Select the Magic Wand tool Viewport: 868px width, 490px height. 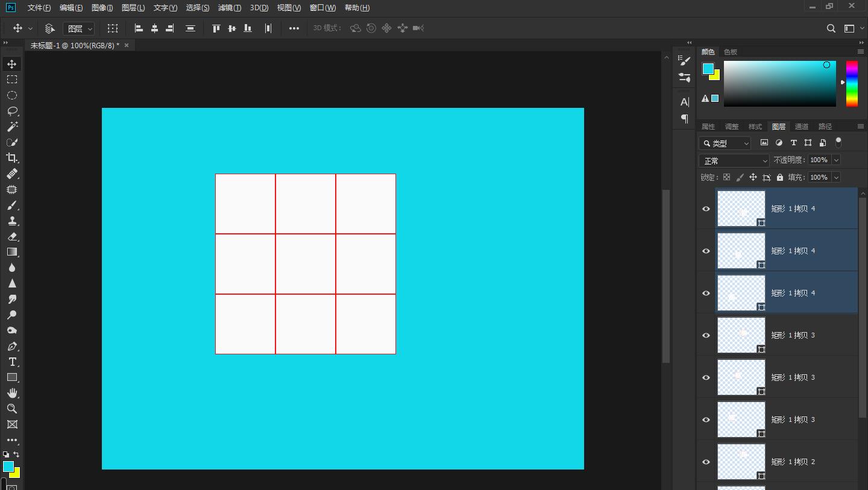coord(11,127)
